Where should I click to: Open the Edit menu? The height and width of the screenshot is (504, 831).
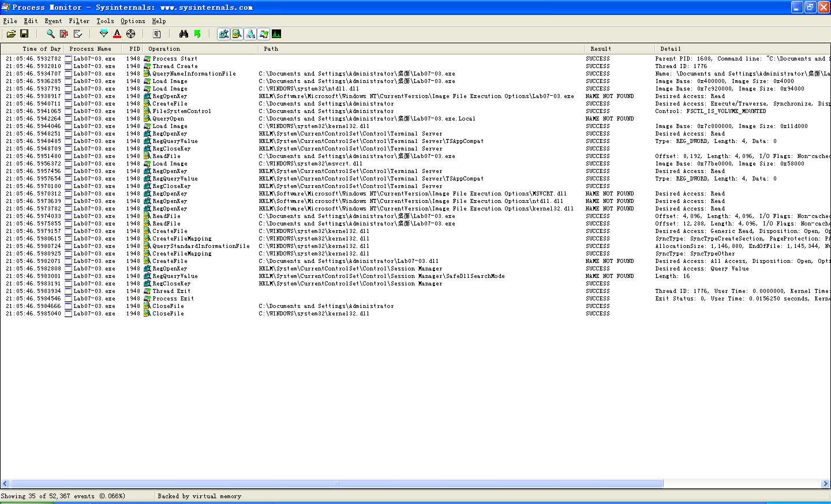[x=31, y=21]
